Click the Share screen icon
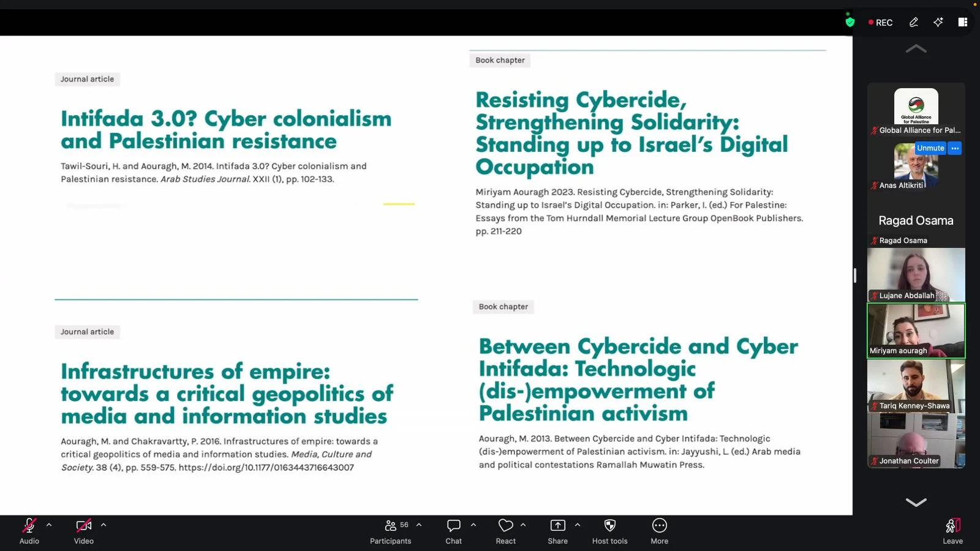The width and height of the screenshot is (980, 551). pos(557,531)
